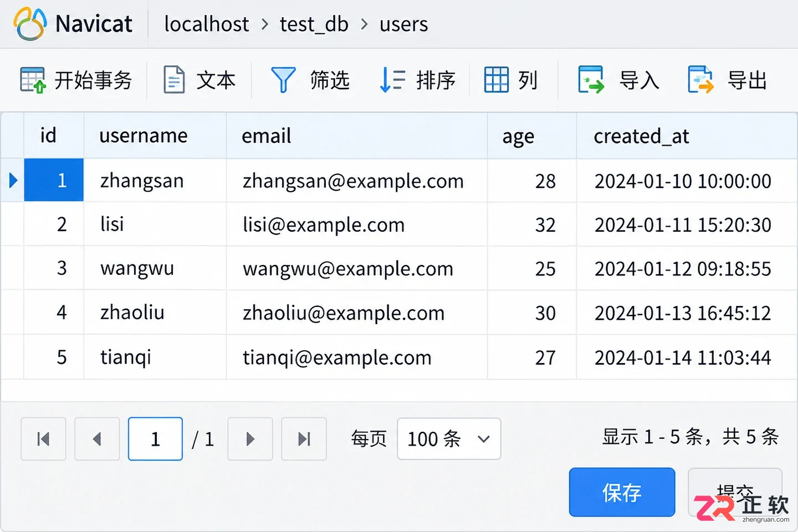Screen dimensions: 798x532
Task: Click the created_at column header
Action: (687, 136)
